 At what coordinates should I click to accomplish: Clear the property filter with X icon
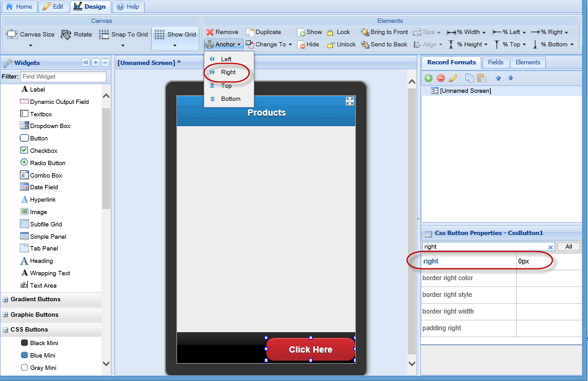(550, 247)
